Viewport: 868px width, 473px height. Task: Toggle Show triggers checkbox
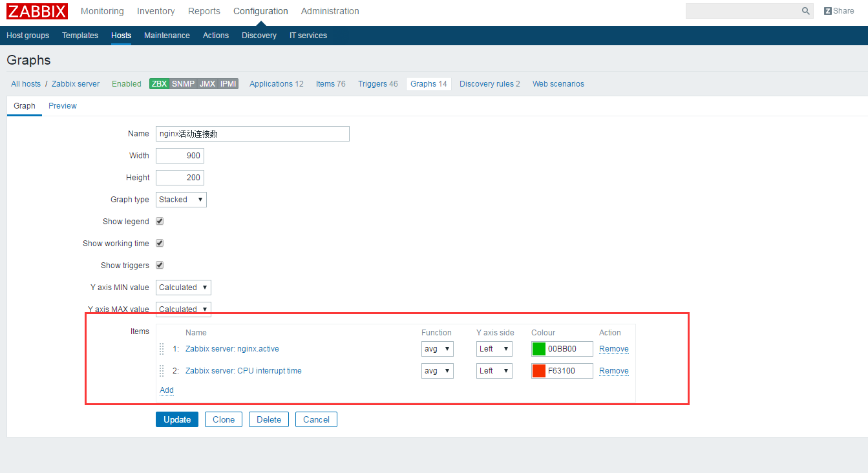[160, 265]
